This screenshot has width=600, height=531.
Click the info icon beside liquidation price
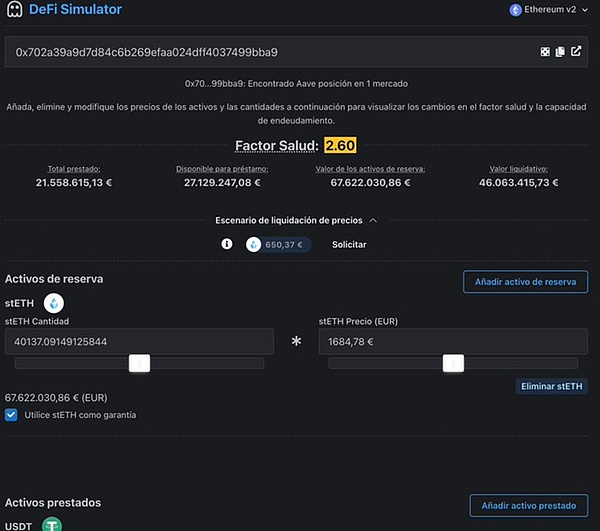pos(227,244)
